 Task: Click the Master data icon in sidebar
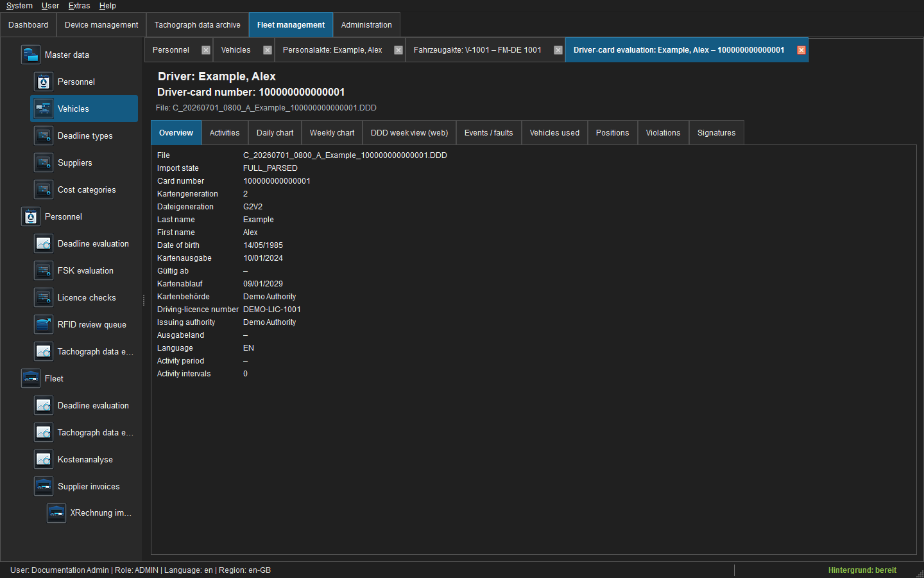[x=31, y=55]
